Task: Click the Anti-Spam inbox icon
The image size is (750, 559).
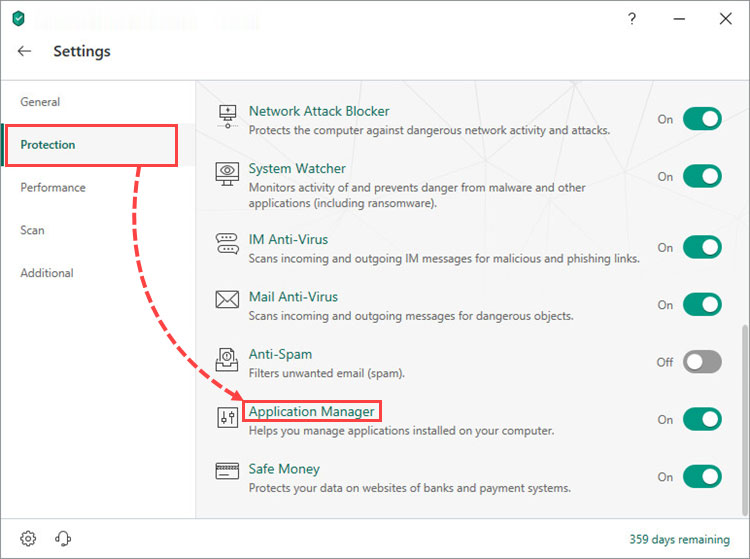Action: pyautogui.click(x=227, y=359)
